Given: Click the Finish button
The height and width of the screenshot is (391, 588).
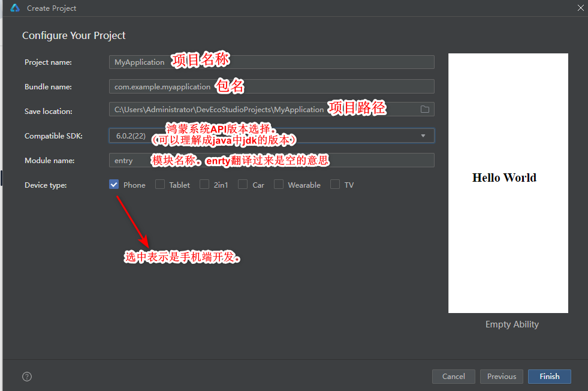Looking at the screenshot, I should (x=549, y=377).
